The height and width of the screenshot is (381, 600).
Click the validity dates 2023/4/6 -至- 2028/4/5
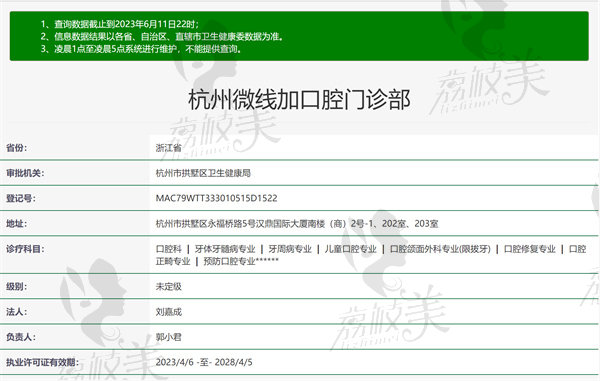[x=204, y=362]
